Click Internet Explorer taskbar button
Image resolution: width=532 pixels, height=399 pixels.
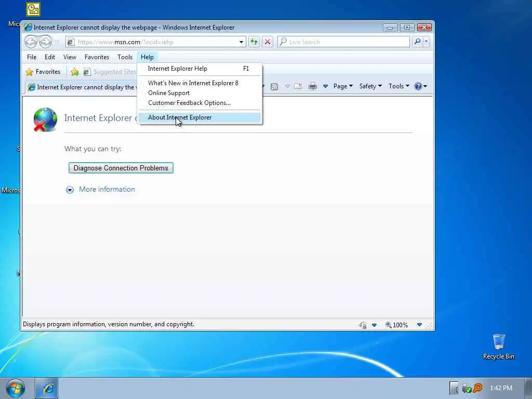tap(47, 388)
